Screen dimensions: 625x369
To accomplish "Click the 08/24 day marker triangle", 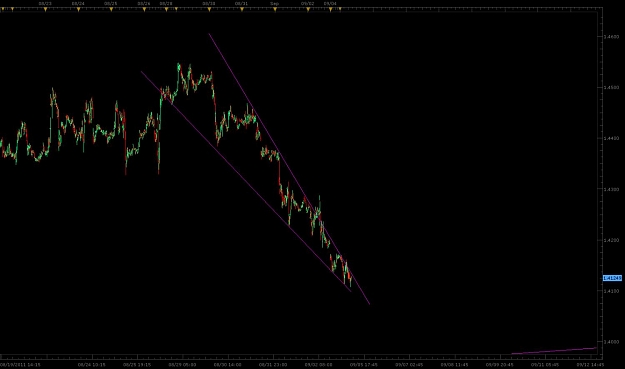I will (78, 9).
